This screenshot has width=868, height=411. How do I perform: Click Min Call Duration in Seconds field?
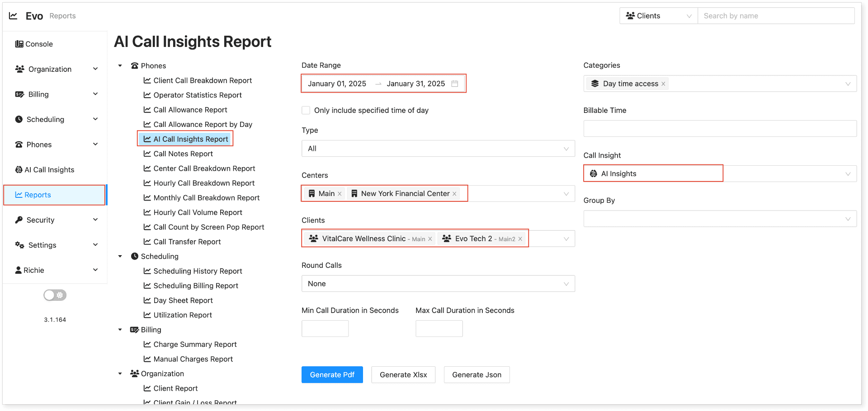(325, 328)
